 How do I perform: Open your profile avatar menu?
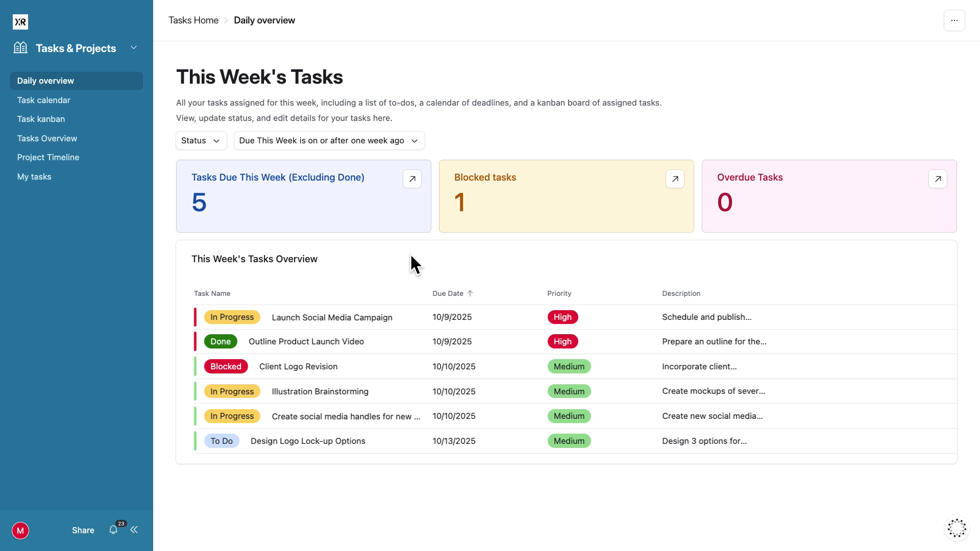pos(20,530)
